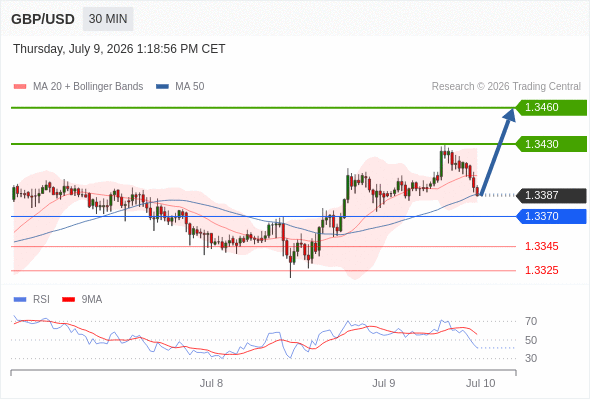
Task: Click the green 1.3430 resistance price tag
Action: tap(551, 144)
